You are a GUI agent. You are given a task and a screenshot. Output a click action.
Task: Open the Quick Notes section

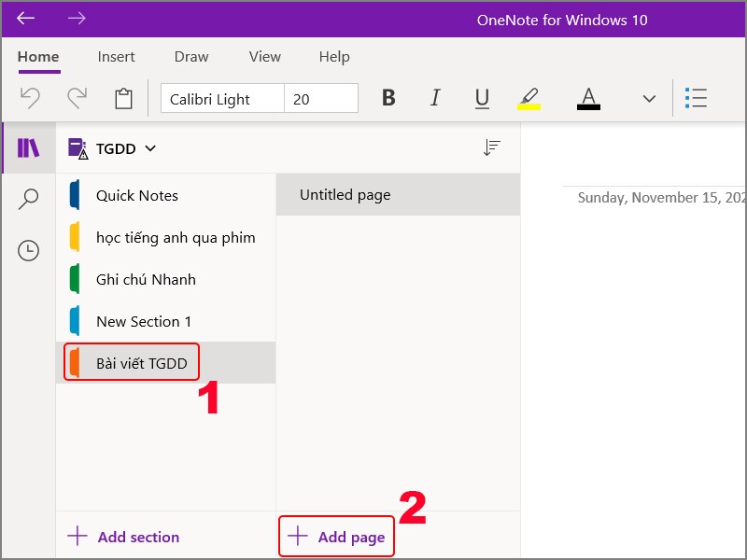(x=166, y=195)
